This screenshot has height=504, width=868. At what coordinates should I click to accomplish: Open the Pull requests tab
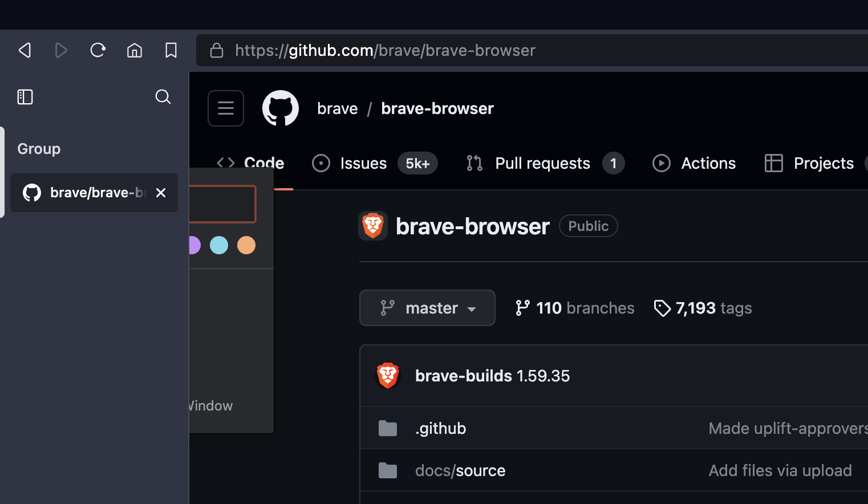click(542, 163)
